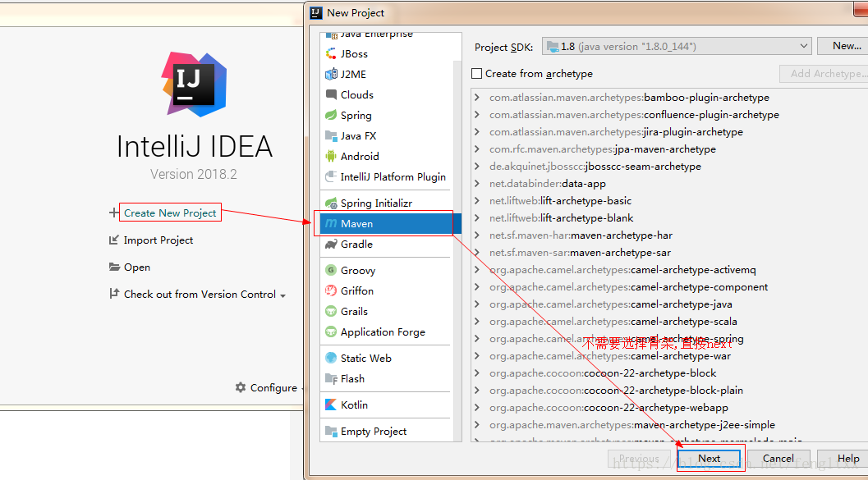Click the Clouds icon in project types
Image resolution: width=868 pixels, height=480 pixels.
pyautogui.click(x=331, y=94)
